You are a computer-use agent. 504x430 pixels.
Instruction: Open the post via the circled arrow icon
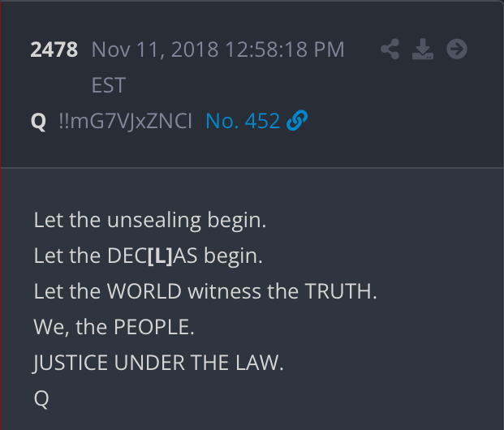(x=457, y=49)
